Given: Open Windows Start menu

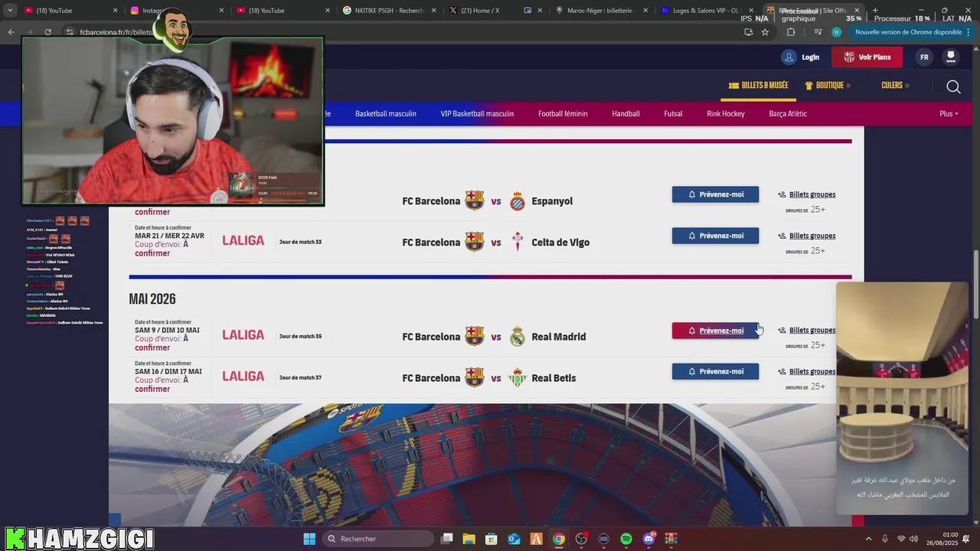Looking at the screenshot, I should point(309,539).
